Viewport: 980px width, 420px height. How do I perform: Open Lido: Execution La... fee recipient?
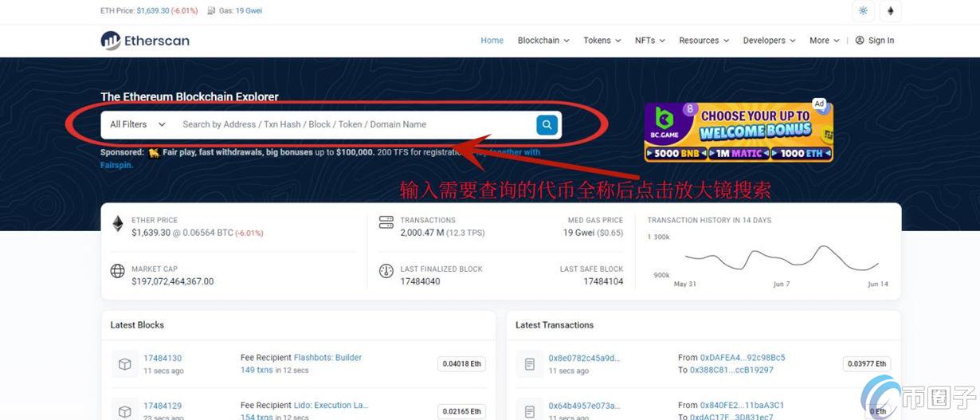pyautogui.click(x=331, y=406)
